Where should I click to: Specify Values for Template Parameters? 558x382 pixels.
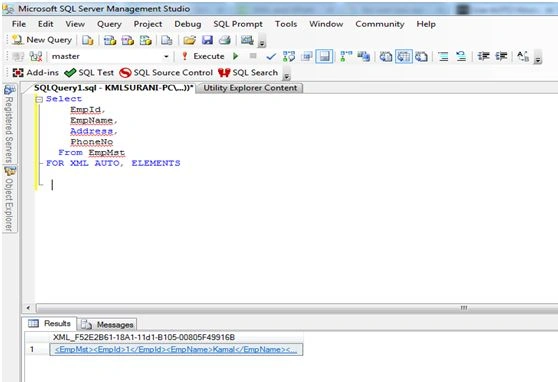click(x=523, y=56)
